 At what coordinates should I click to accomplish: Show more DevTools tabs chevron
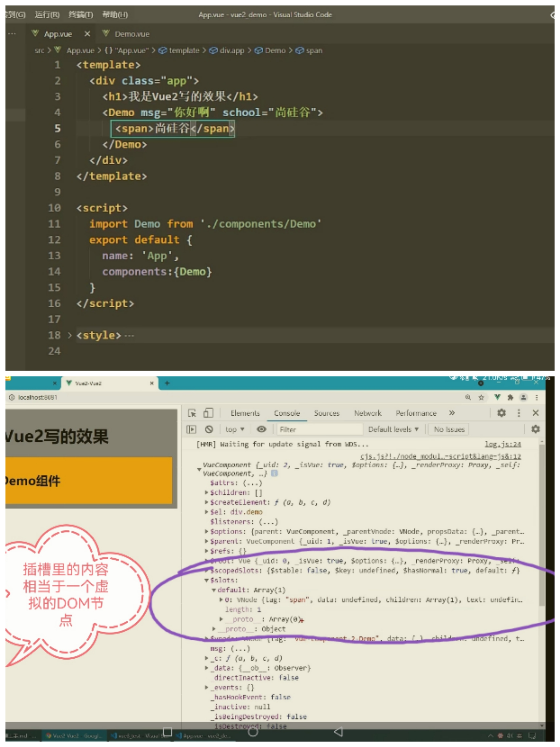[x=452, y=413]
